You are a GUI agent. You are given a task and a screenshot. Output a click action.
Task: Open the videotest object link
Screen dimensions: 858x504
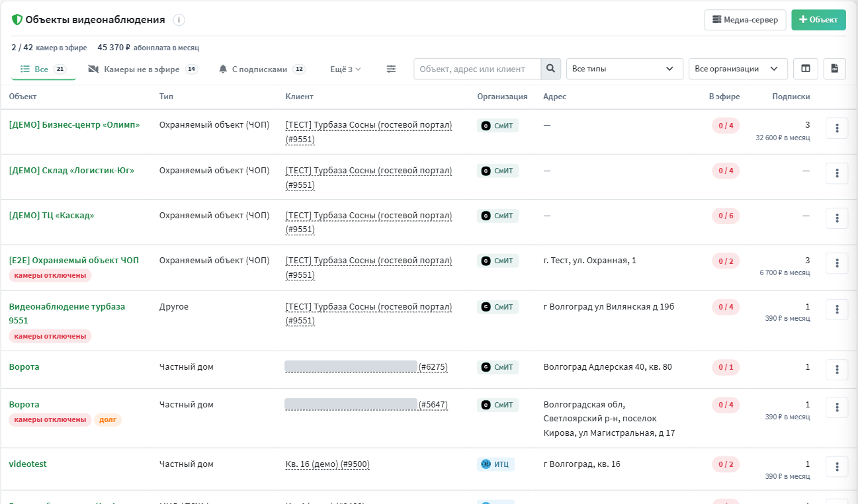coord(28,464)
